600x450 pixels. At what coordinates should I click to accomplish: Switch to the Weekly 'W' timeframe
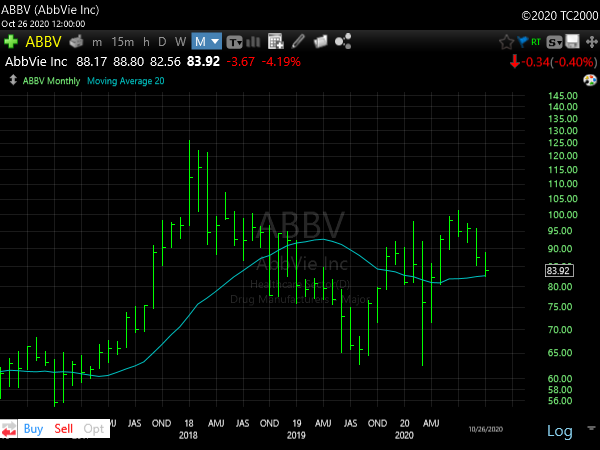click(x=180, y=41)
